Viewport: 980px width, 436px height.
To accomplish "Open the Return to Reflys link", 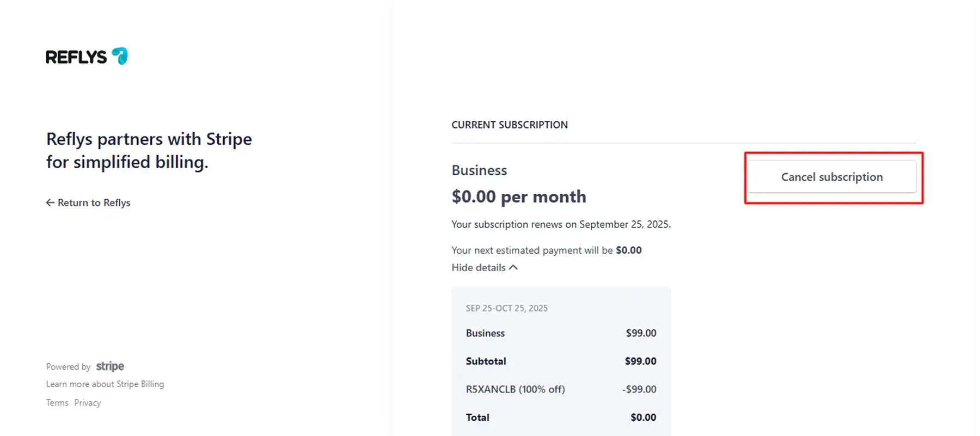I will click(94, 202).
